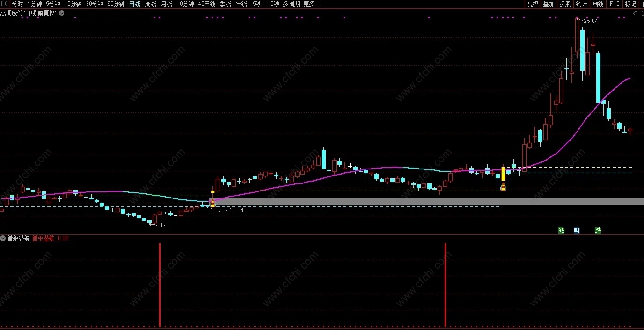Click the signal icon under yellow candle
The width and height of the screenshot is (644, 330).
[x=503, y=187]
